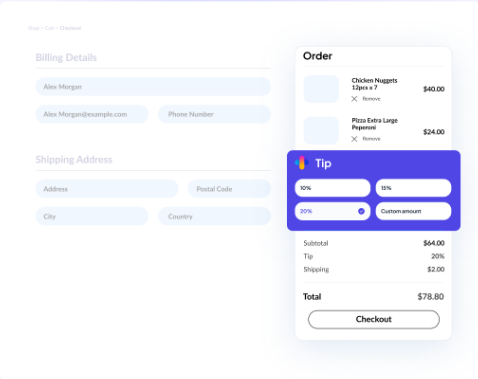Focus the Country input field

point(214,216)
